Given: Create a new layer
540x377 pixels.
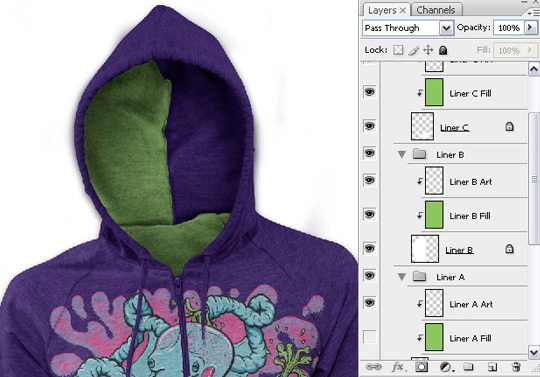Looking at the screenshot, I should coord(492,367).
